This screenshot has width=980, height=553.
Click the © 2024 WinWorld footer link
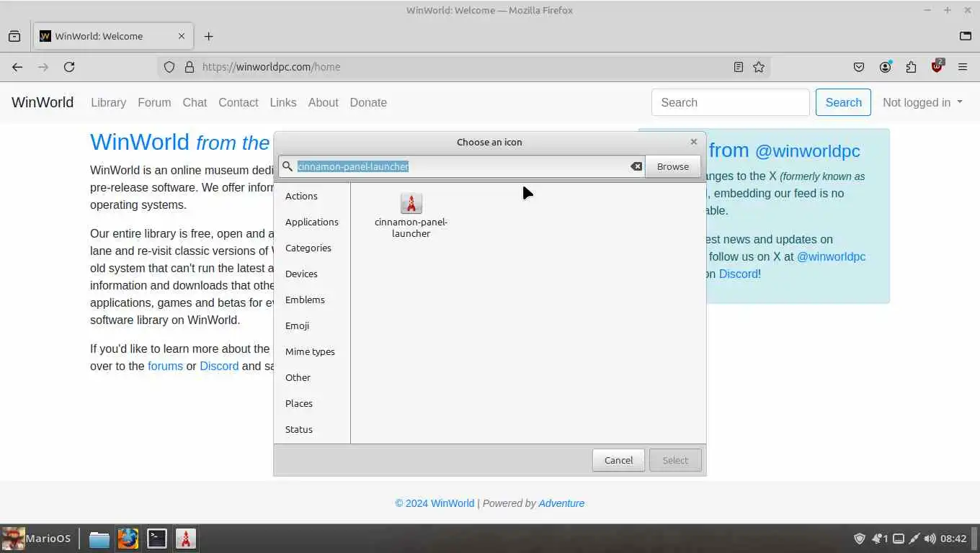435,503
